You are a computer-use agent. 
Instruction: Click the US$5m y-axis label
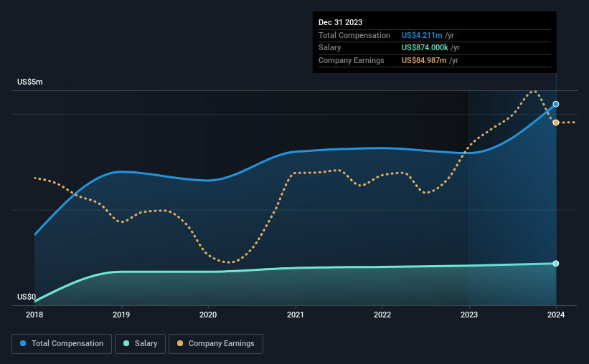(x=30, y=82)
